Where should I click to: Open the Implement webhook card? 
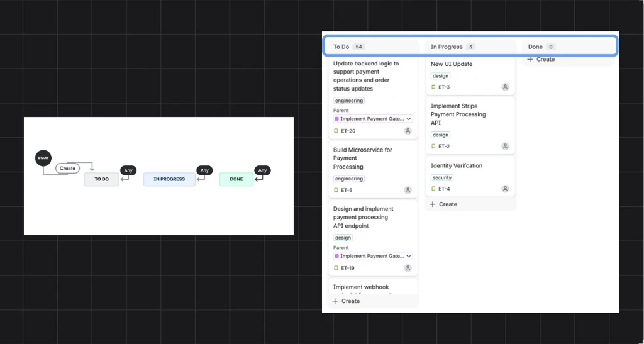(x=373, y=287)
